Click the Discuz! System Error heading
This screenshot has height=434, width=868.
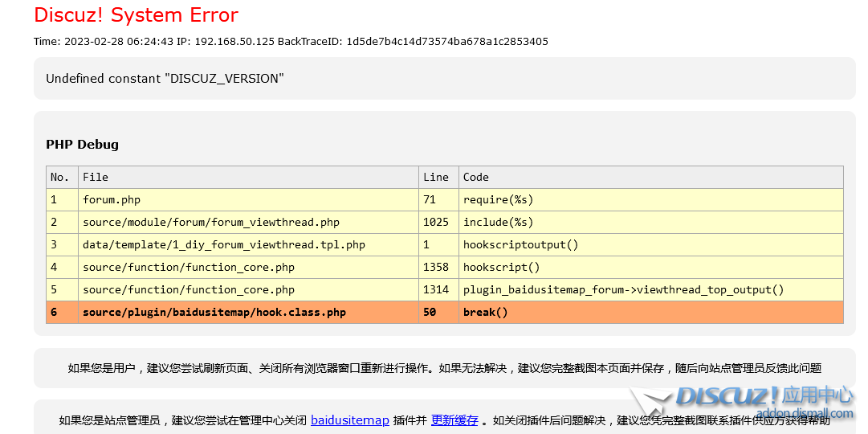click(x=136, y=14)
